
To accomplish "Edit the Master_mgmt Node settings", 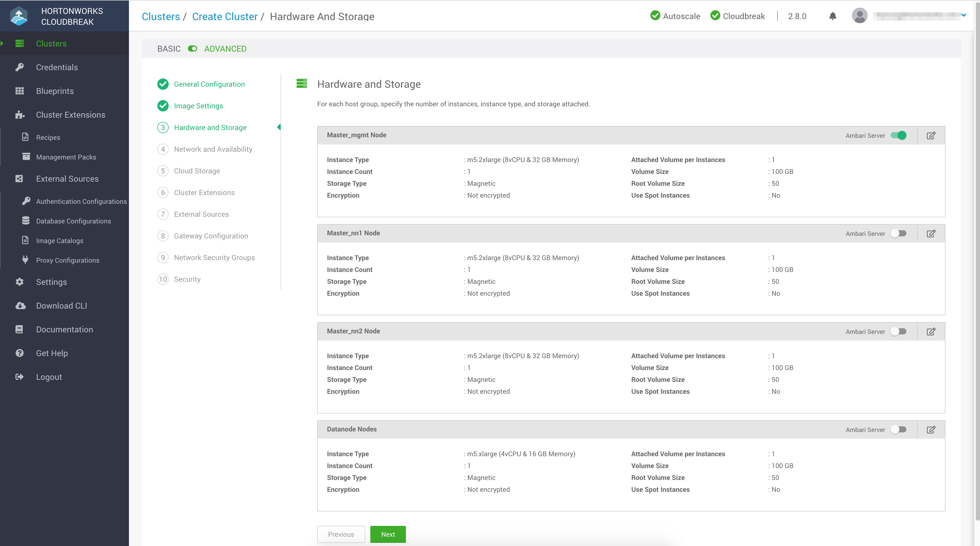I will click(931, 135).
